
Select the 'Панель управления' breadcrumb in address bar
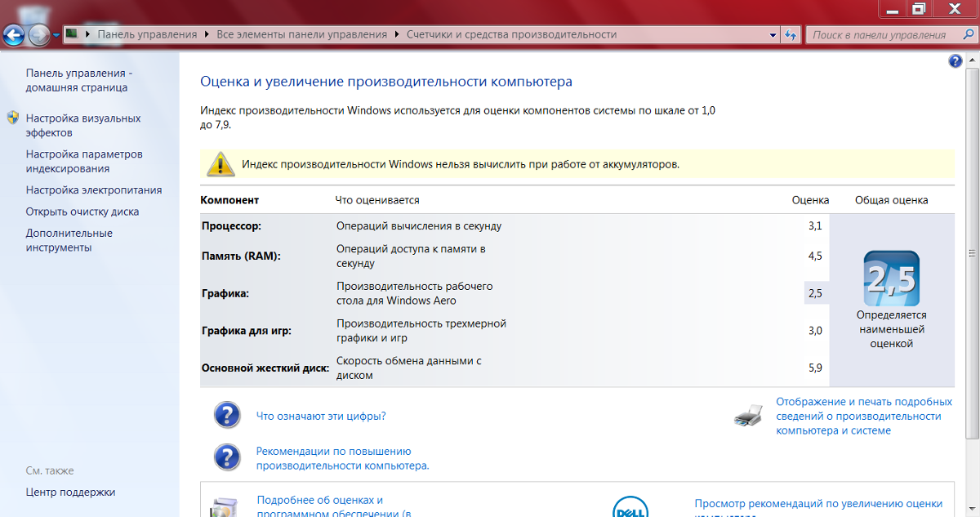[148, 34]
